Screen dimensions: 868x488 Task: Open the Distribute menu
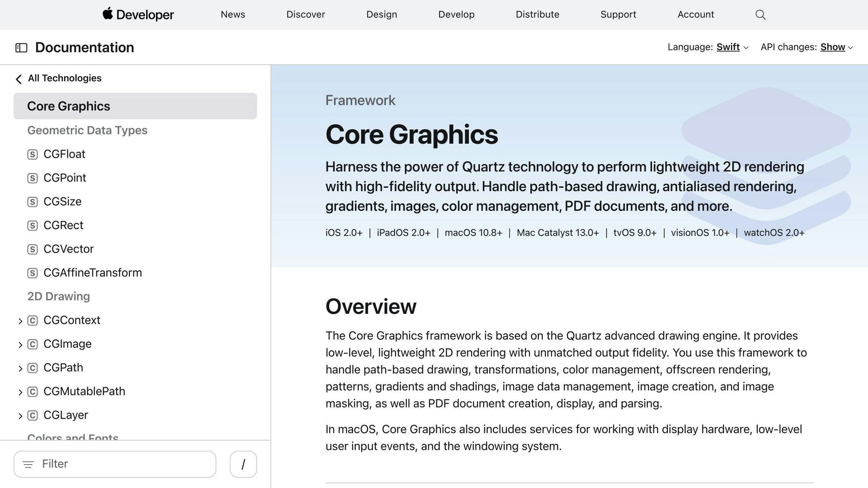[537, 14]
